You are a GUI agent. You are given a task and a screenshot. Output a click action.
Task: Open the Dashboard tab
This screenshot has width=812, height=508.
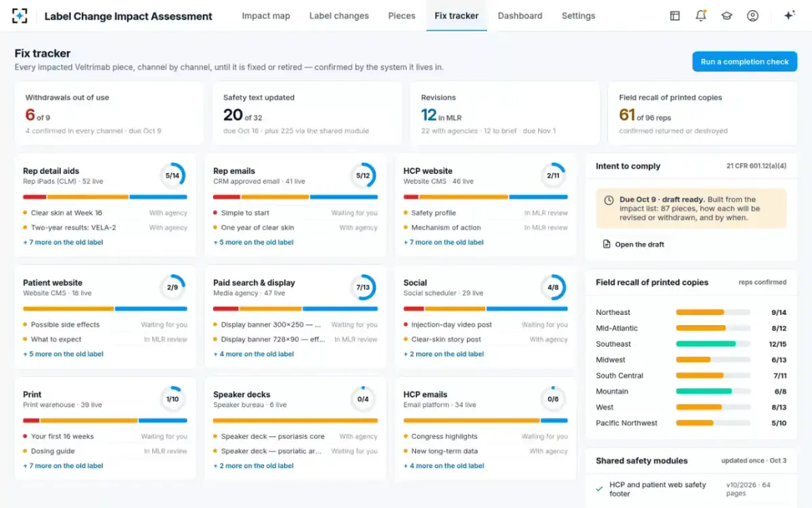tap(520, 16)
